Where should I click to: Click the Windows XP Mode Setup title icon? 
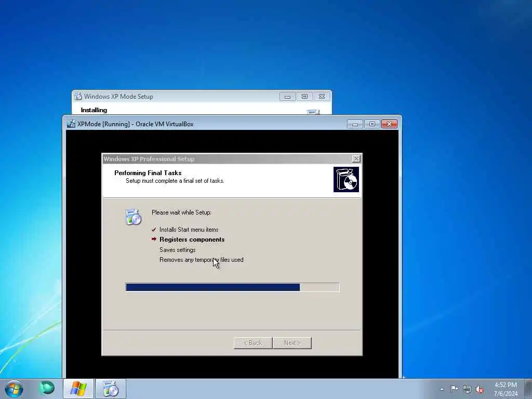click(x=78, y=96)
